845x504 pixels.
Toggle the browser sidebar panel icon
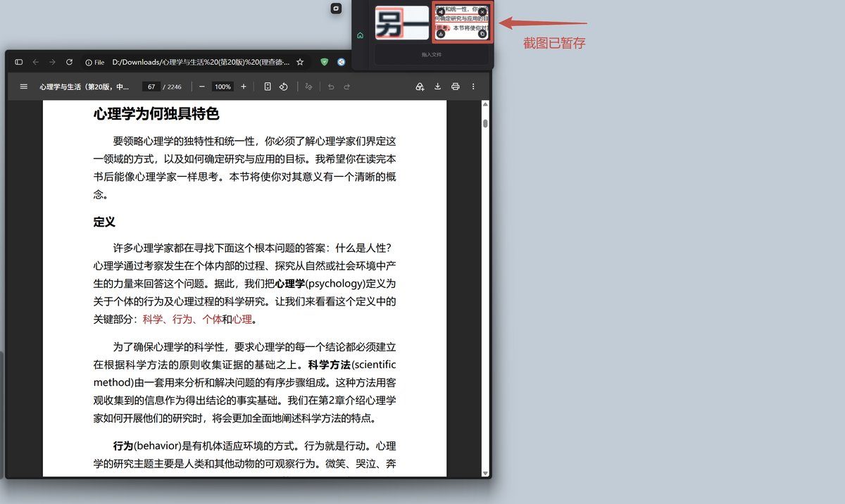[19, 62]
